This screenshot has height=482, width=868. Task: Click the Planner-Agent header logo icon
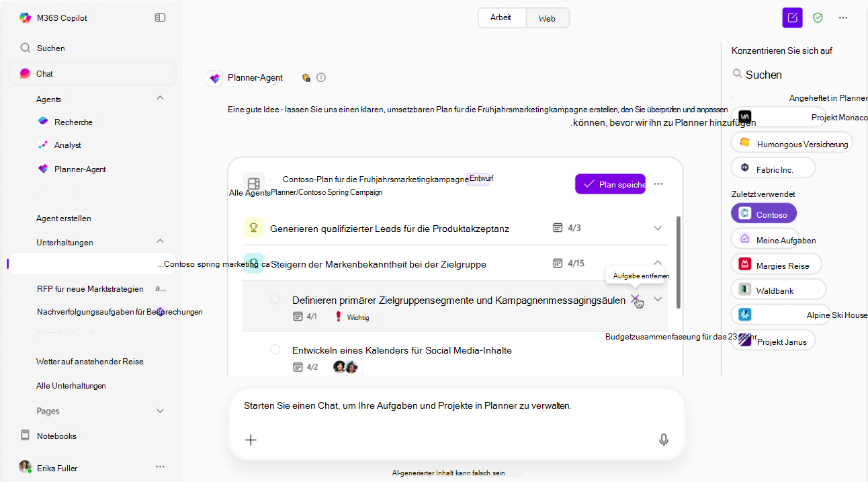pyautogui.click(x=215, y=78)
